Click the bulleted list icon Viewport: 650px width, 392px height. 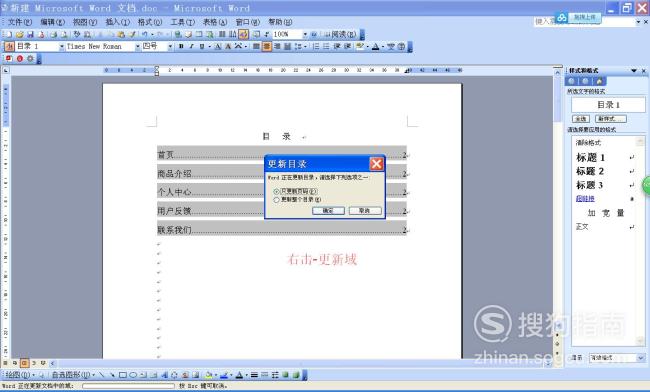(x=326, y=46)
